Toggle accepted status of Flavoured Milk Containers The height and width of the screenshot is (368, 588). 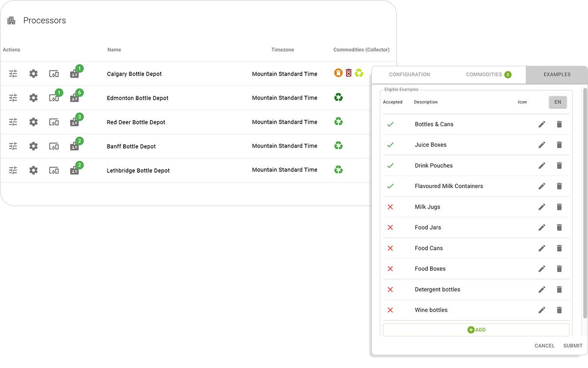[x=390, y=186]
